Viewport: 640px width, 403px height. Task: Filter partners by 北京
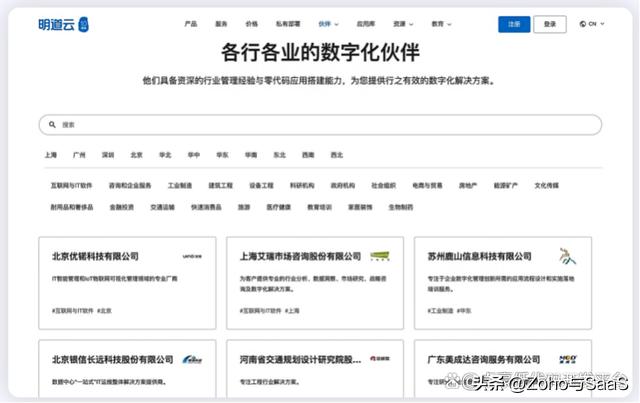[136, 155]
